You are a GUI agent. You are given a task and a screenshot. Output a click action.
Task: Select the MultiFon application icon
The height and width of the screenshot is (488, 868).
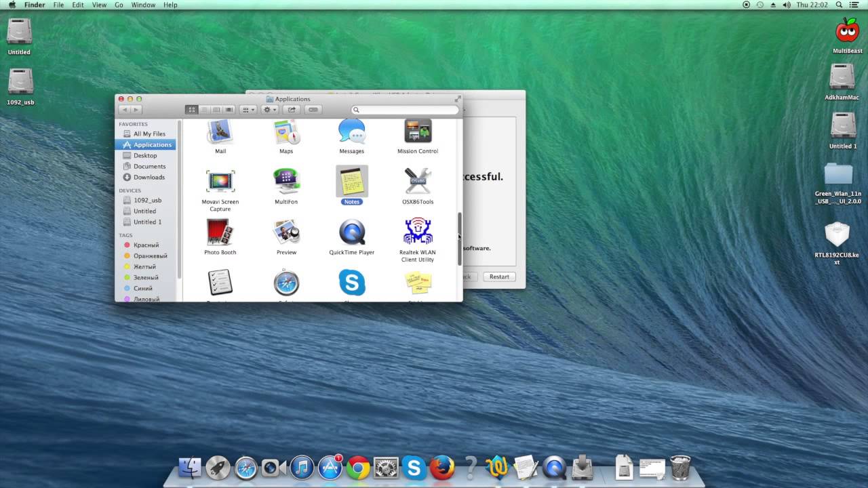tap(286, 182)
